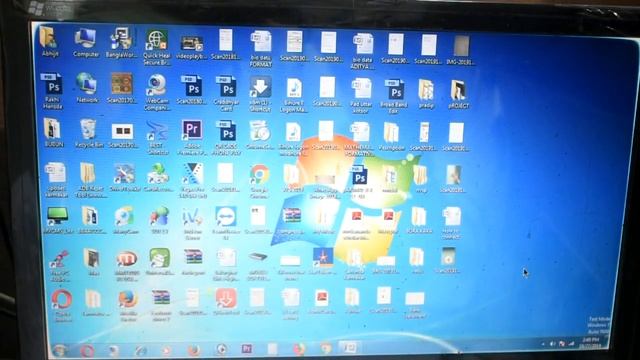Open the pradip folder
The image size is (640, 360).
tap(426, 93)
